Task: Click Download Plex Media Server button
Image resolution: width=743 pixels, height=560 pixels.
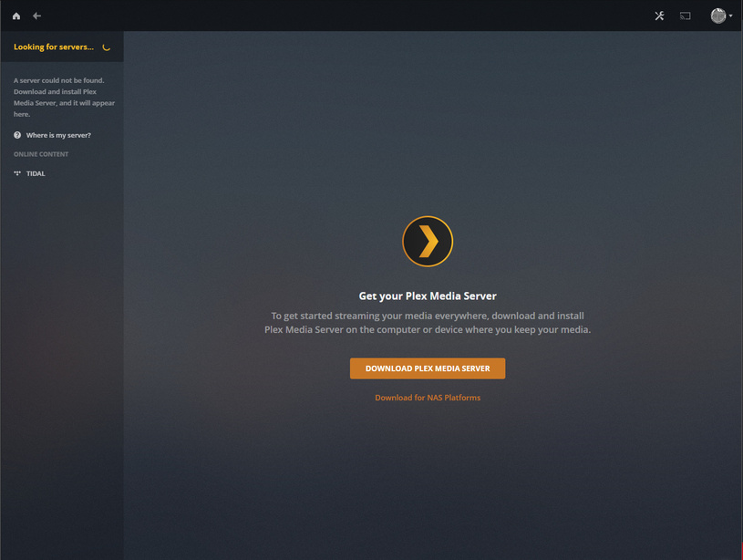Action: (428, 368)
